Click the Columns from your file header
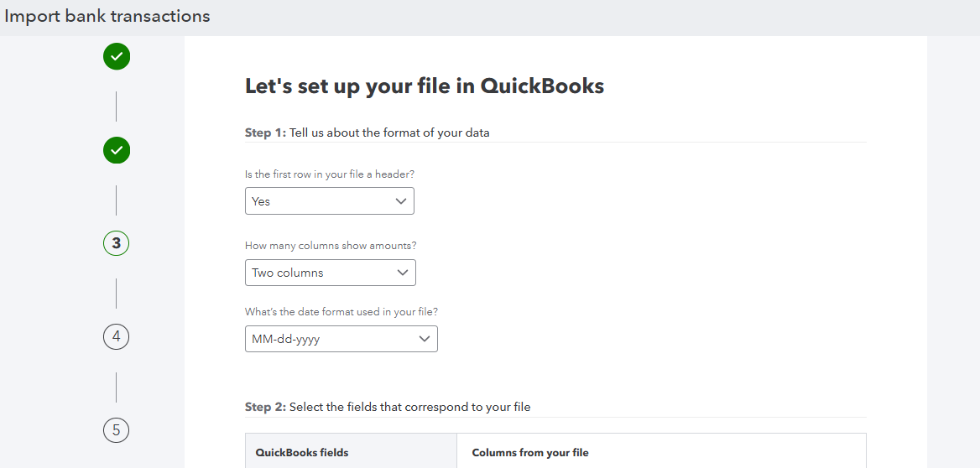This screenshot has width=980, height=468. 530,452
